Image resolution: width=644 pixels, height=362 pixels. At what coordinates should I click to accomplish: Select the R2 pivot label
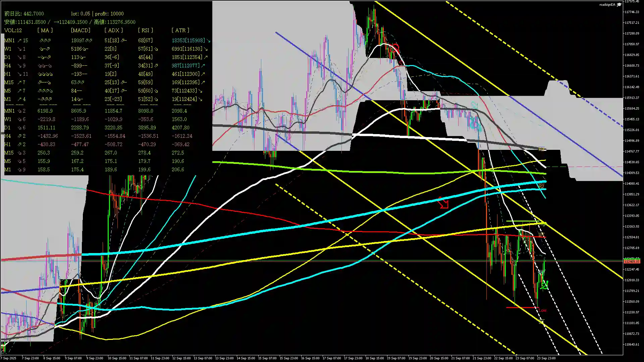click(x=541, y=186)
